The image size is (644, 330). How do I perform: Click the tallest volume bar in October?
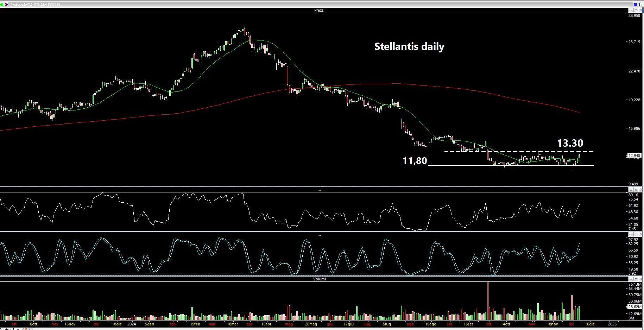(x=488, y=301)
